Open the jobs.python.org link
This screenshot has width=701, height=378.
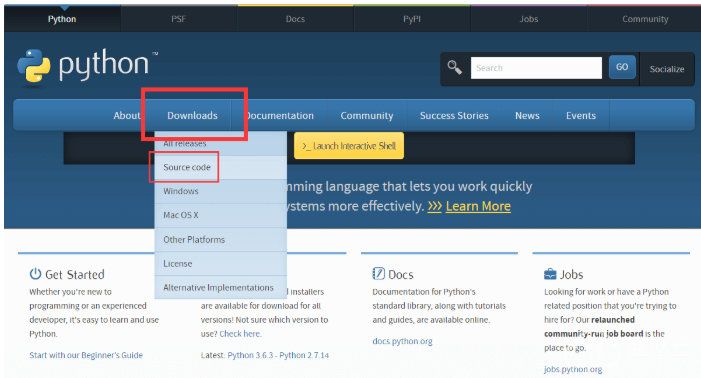[x=573, y=369]
